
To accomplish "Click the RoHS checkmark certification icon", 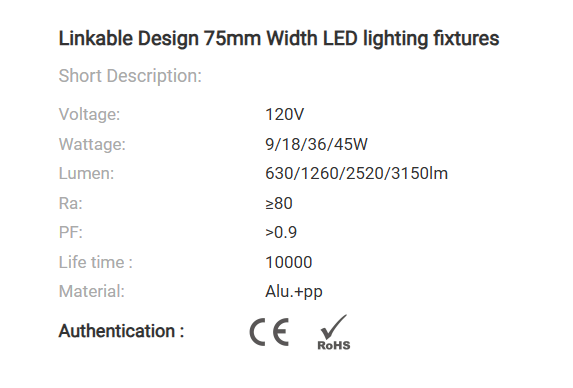I will [334, 332].
